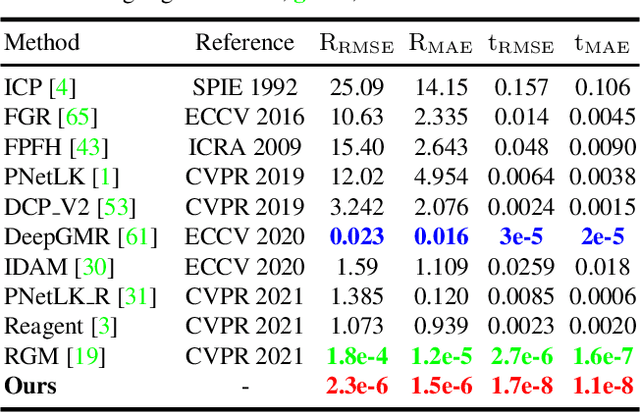Select the red value 2.3e-6 for Ours
The height and width of the screenshot is (412, 640).
click(x=357, y=386)
